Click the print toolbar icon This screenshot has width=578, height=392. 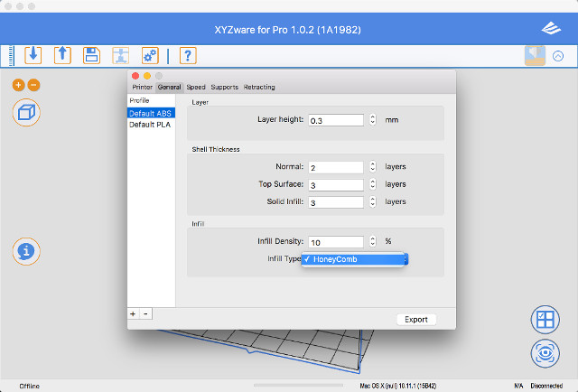pyautogui.click(x=120, y=55)
